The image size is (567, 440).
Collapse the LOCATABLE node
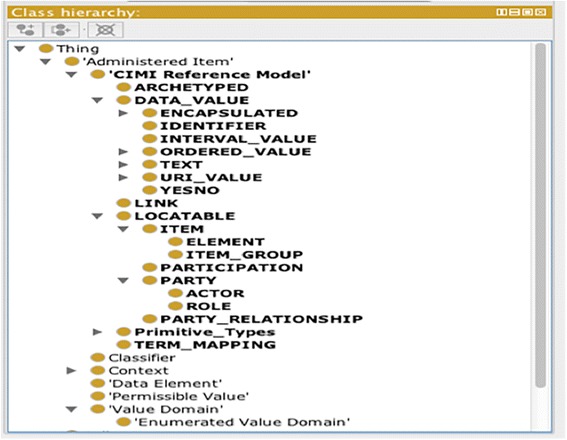(97, 216)
